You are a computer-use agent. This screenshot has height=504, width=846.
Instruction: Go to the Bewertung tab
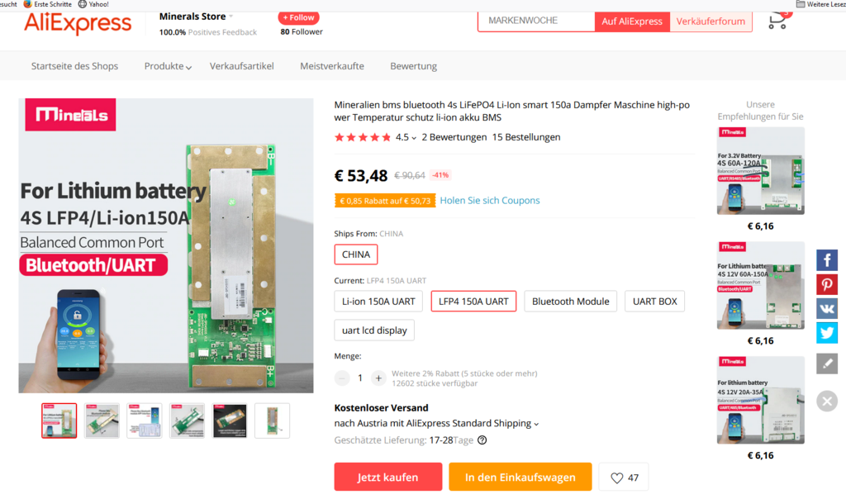[413, 66]
